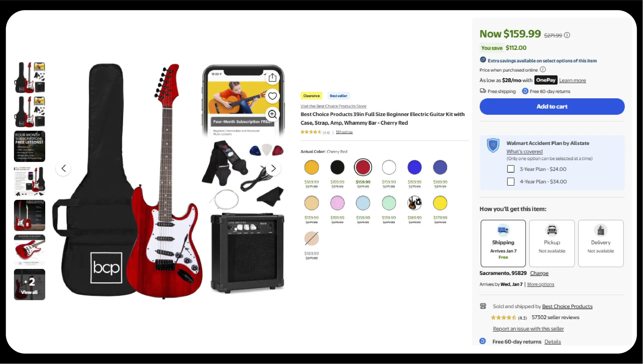Expand the +2 View all thumbnails
The image size is (643, 364).
click(x=29, y=284)
